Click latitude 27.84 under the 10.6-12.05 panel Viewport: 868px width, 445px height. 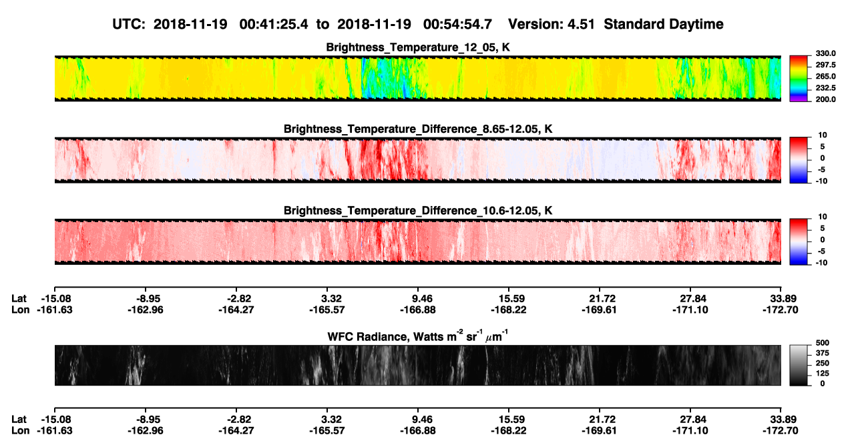[x=690, y=298]
